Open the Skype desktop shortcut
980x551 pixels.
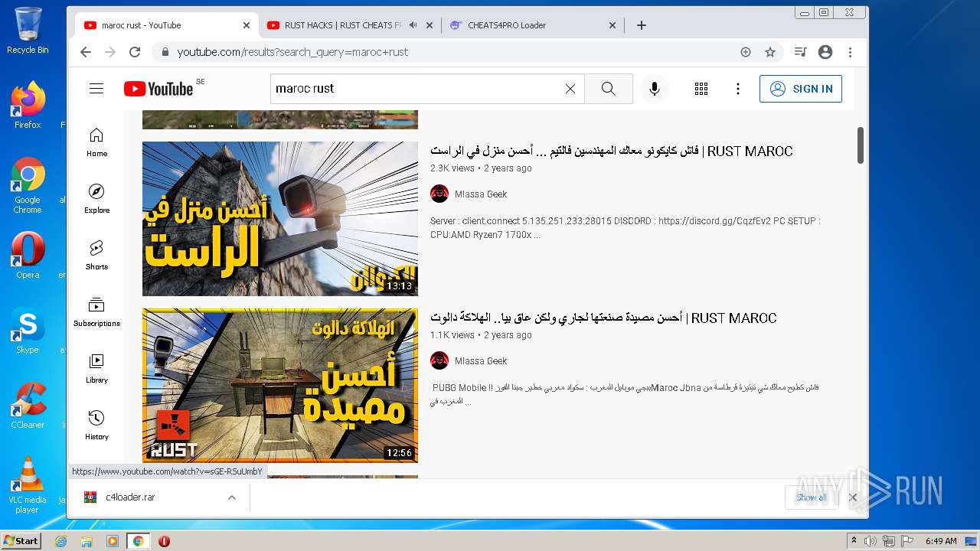28,331
